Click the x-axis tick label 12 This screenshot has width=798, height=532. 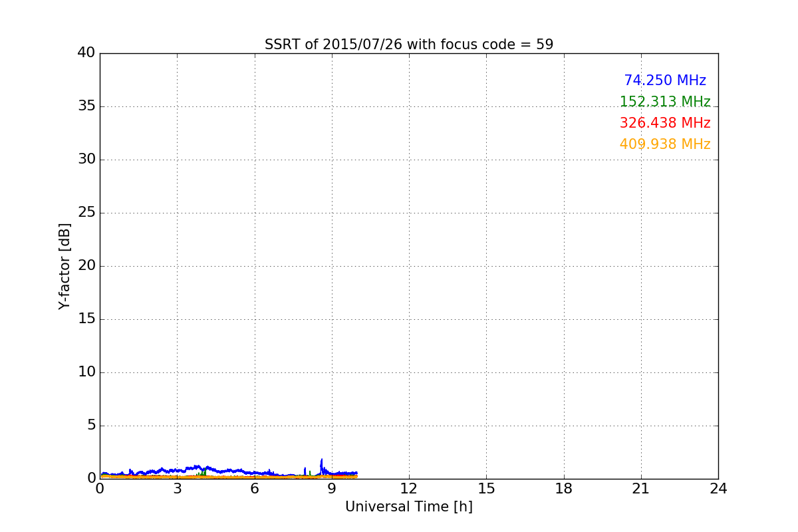click(x=409, y=489)
